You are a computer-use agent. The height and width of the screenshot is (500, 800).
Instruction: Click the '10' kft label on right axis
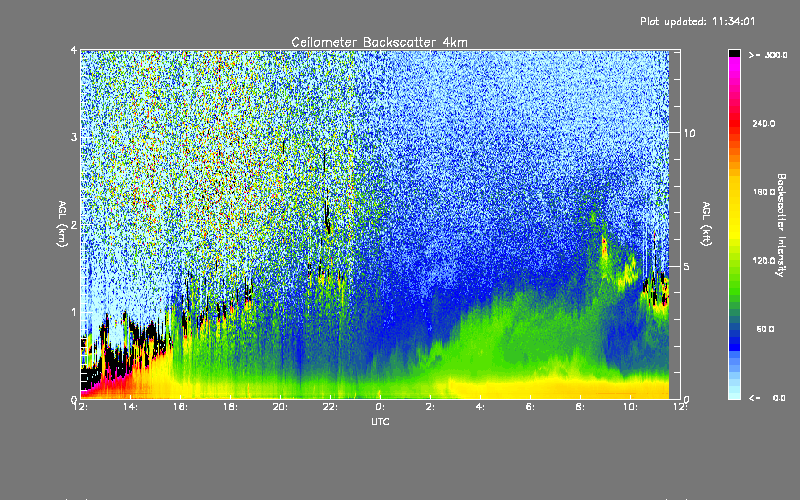[x=689, y=133]
